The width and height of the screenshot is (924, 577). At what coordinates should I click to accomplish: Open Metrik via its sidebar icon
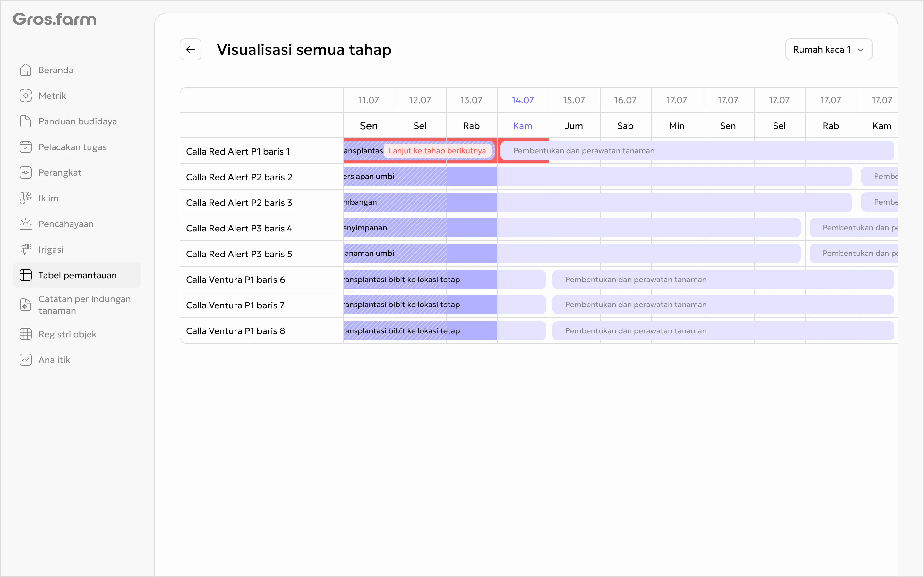[x=26, y=96]
